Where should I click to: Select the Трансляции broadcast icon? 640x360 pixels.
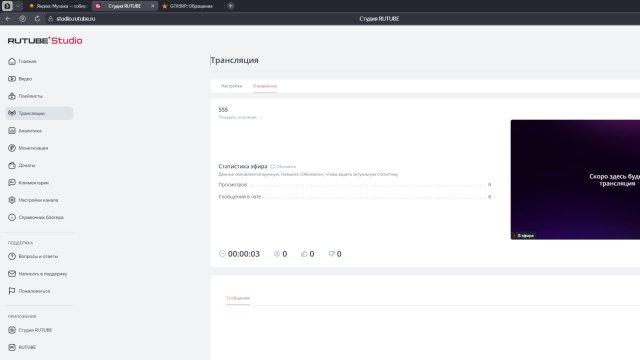coord(12,113)
